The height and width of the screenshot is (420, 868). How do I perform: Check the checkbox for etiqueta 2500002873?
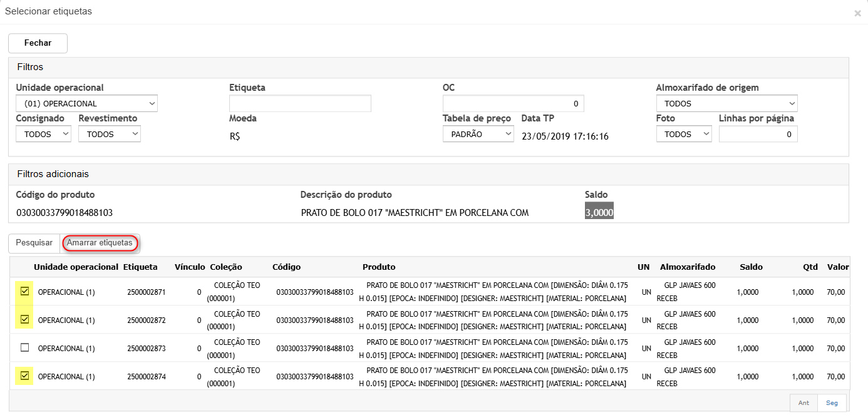[25, 348]
